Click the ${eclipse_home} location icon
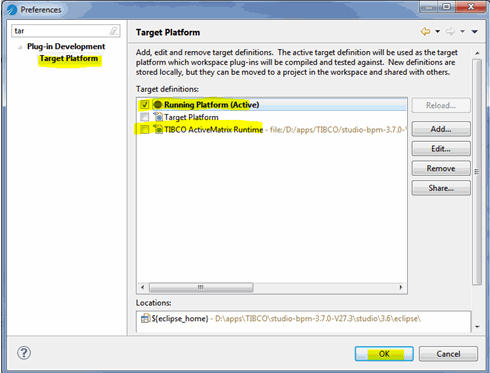 click(145, 318)
